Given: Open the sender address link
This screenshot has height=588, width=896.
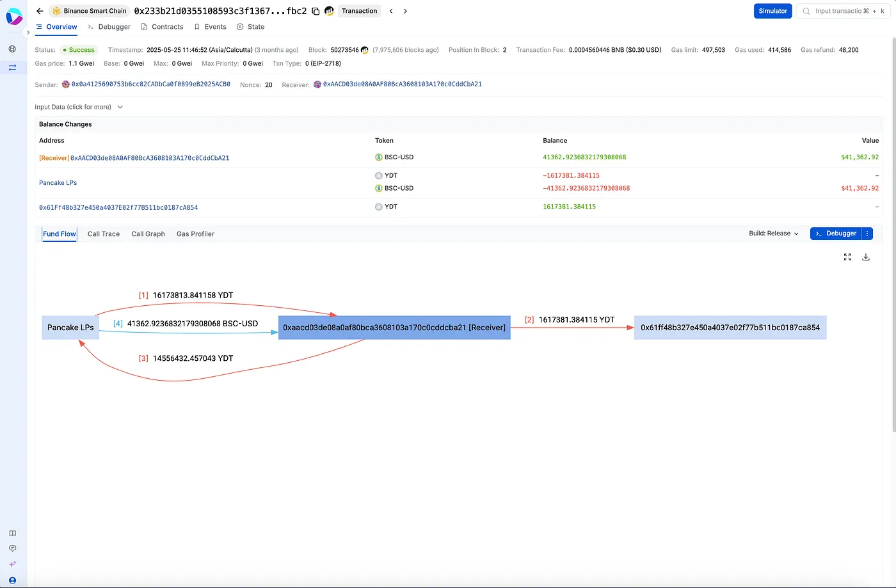Looking at the screenshot, I should pos(150,84).
